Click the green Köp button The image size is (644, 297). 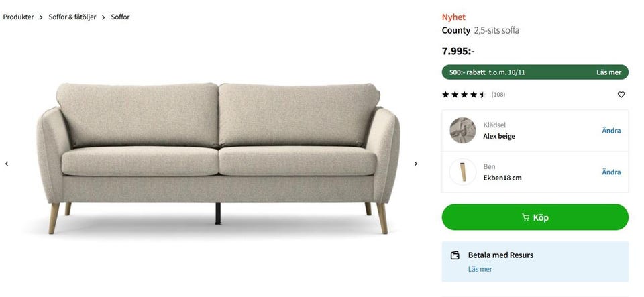[535, 217]
